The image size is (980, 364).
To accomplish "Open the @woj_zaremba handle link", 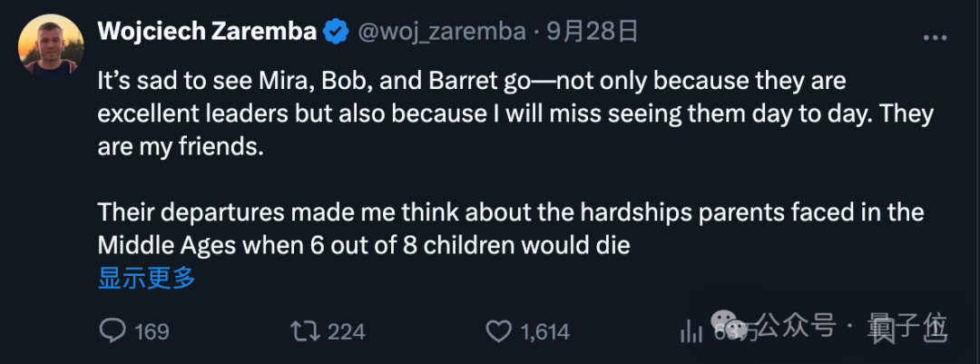I will [442, 32].
